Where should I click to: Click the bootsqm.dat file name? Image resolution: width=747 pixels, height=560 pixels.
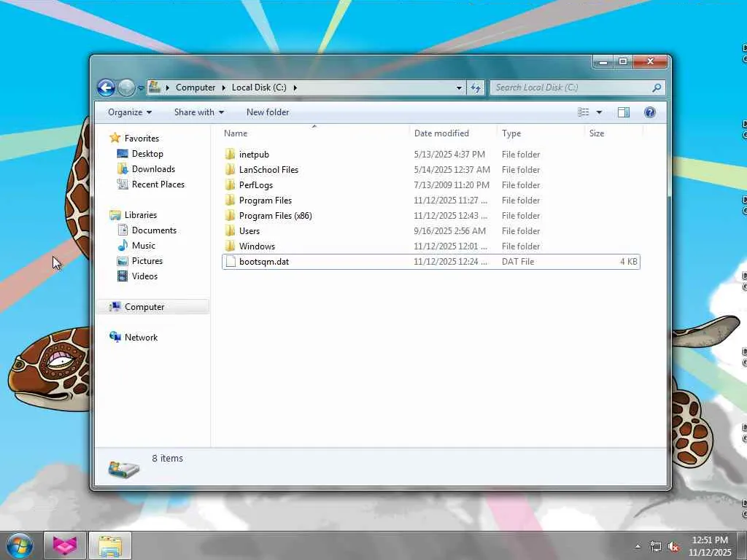tap(264, 262)
